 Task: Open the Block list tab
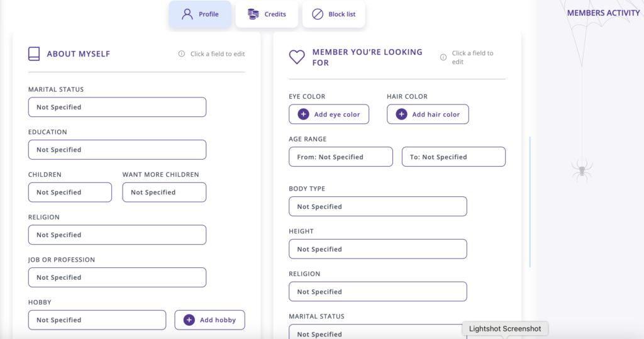click(333, 14)
